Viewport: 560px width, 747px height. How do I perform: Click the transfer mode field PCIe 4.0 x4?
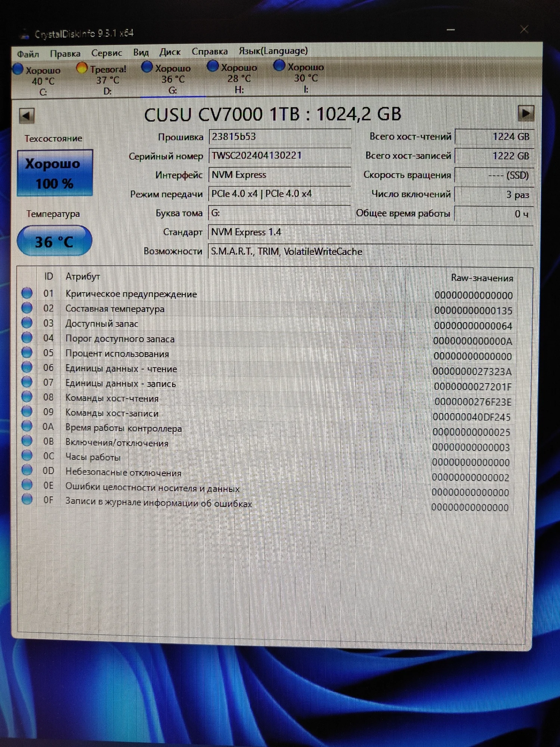[279, 194]
